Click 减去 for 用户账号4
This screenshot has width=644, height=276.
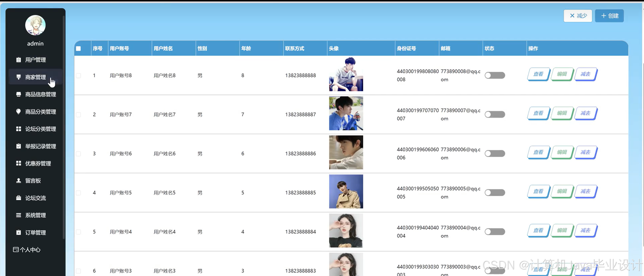(x=586, y=230)
